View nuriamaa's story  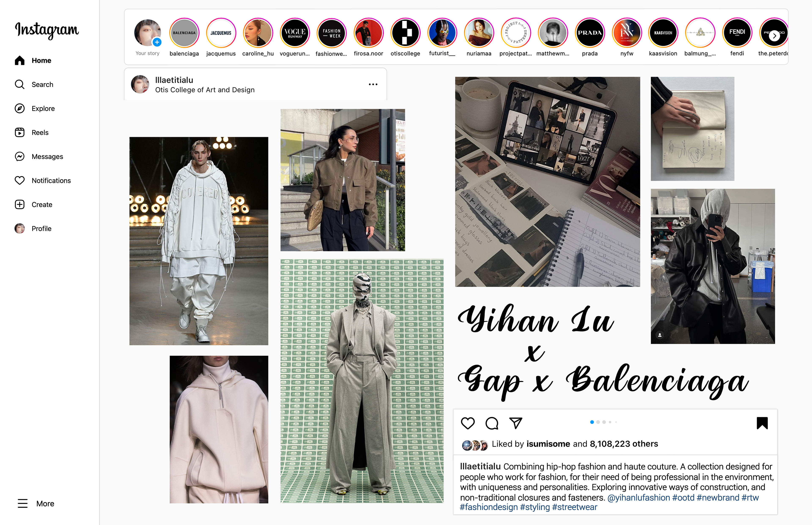coord(479,37)
